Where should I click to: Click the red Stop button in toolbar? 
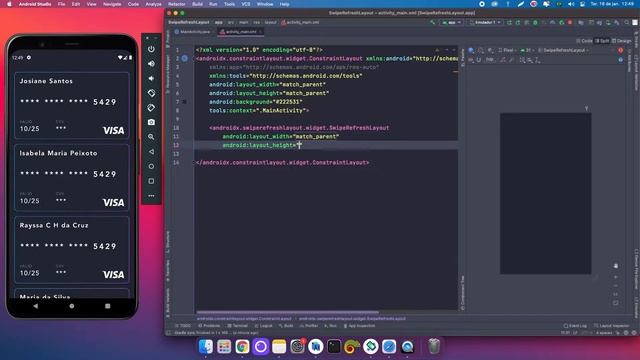(570, 22)
